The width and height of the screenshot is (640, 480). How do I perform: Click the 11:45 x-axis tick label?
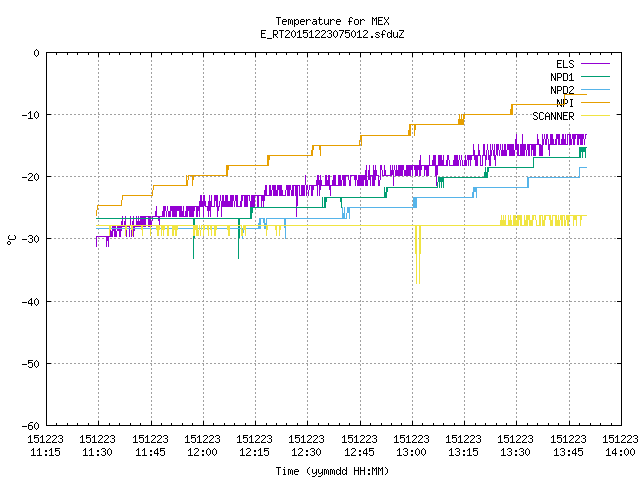click(x=150, y=452)
